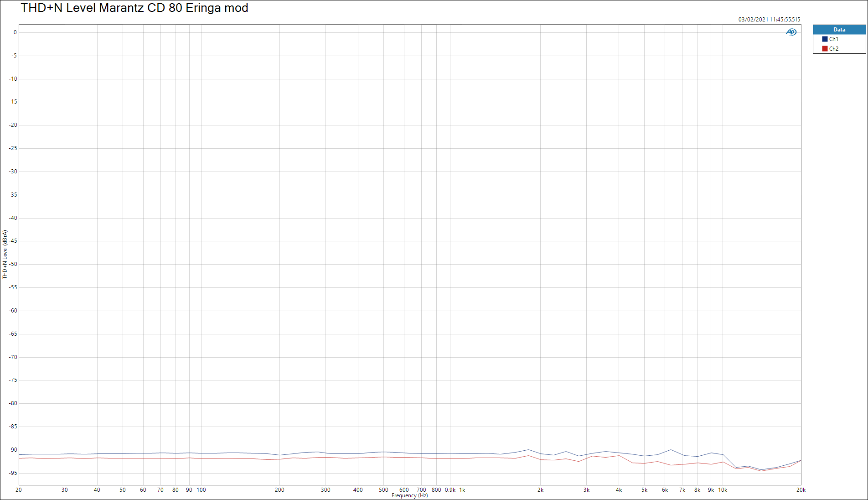The width and height of the screenshot is (868, 500).
Task: Click the -50 level tick label
Action: (13, 264)
